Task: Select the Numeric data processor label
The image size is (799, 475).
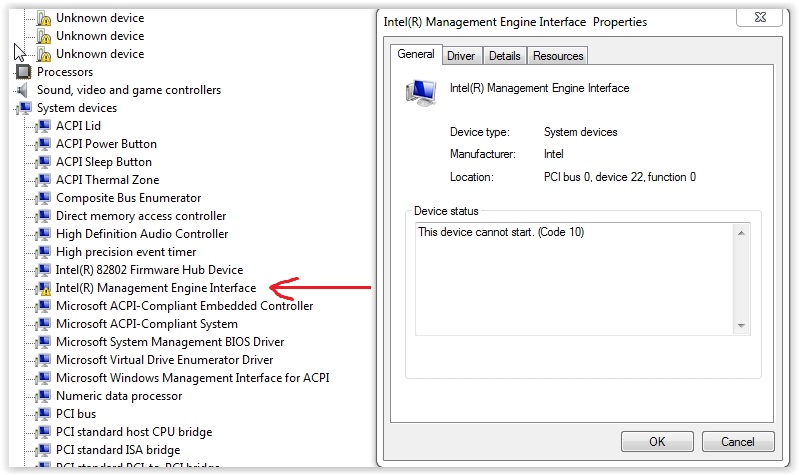Action: pos(119,396)
